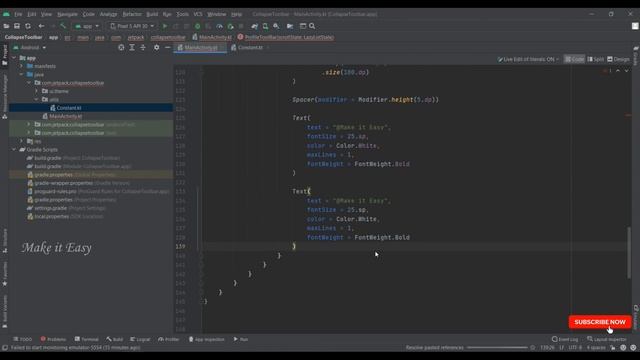Click the Sync Project with Gradle Files icon
640x360 pixels.
[255, 26]
